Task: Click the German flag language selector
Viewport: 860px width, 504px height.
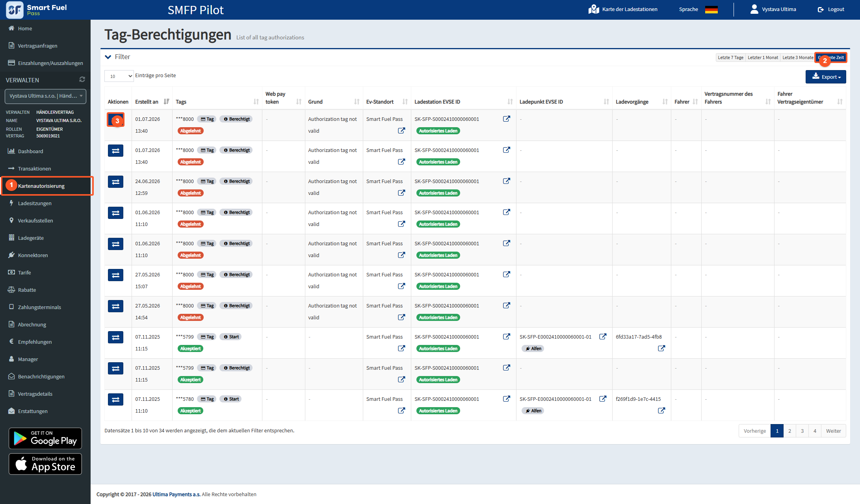Action: coord(711,9)
